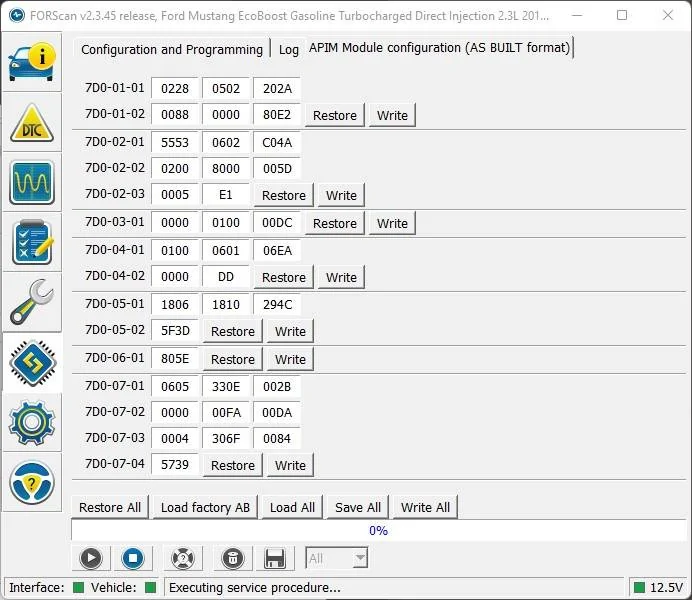
Task: Click Write in the 7D0-07-04 row
Action: 290,465
